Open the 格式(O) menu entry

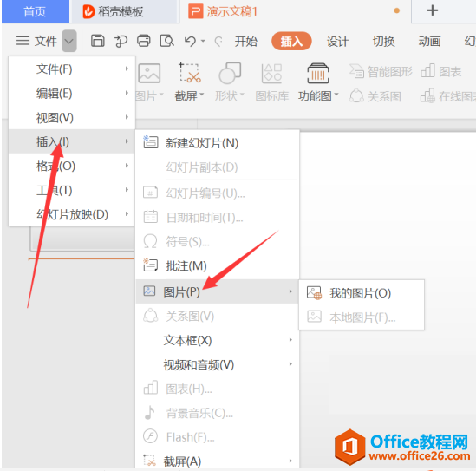(x=72, y=166)
